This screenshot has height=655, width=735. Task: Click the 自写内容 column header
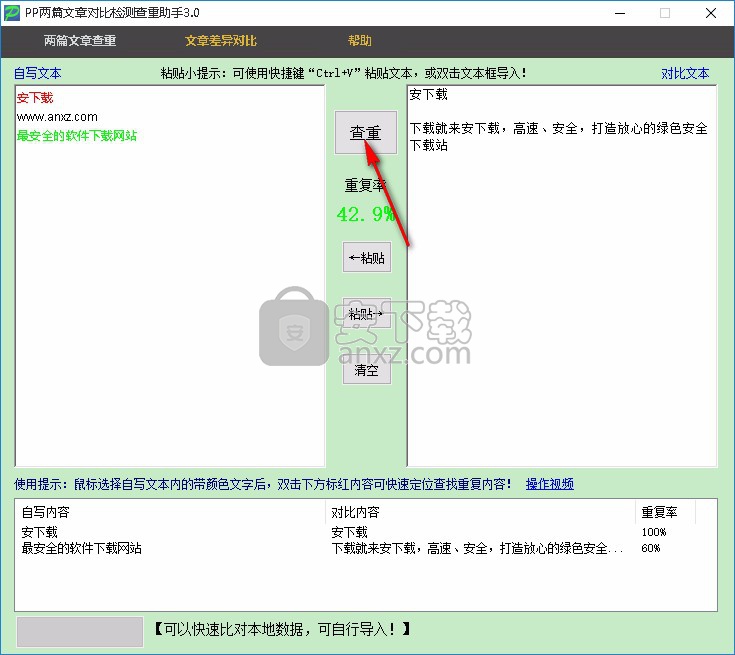coord(170,512)
